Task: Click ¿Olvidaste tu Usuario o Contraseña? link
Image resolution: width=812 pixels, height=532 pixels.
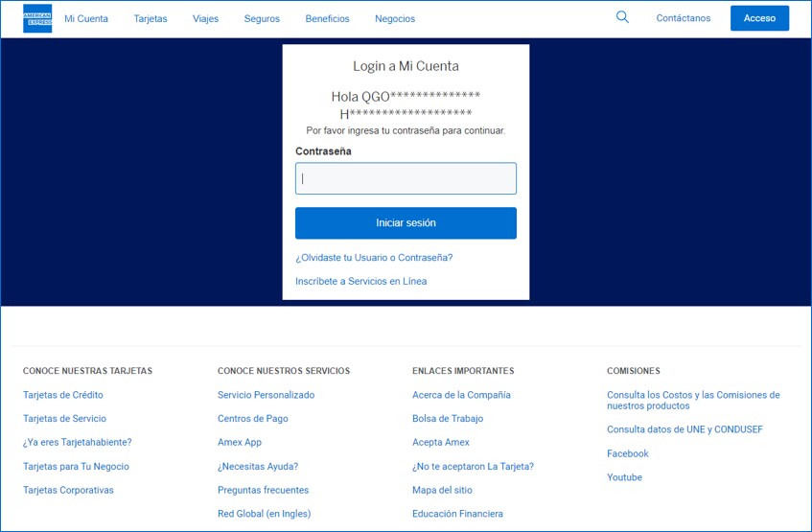Action: 374,258
